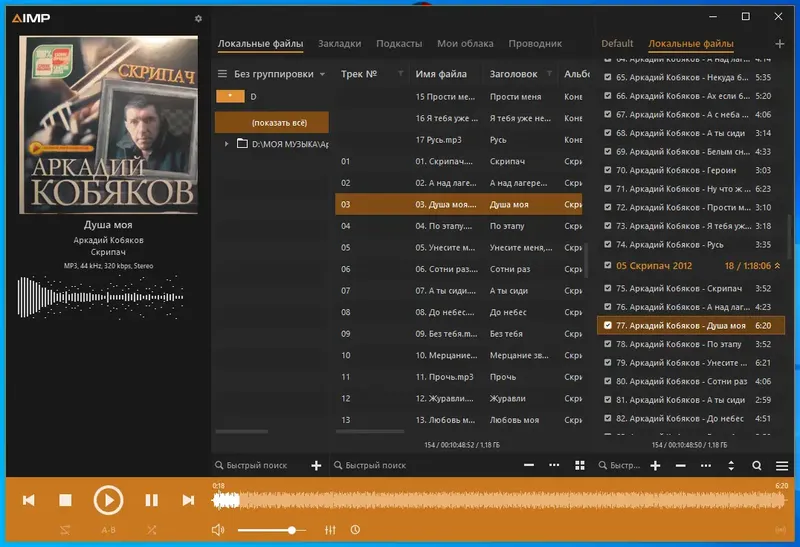Image resolution: width=800 pixels, height=547 pixels.
Task: Add new playlist tab with plus icon
Action: coord(780,44)
